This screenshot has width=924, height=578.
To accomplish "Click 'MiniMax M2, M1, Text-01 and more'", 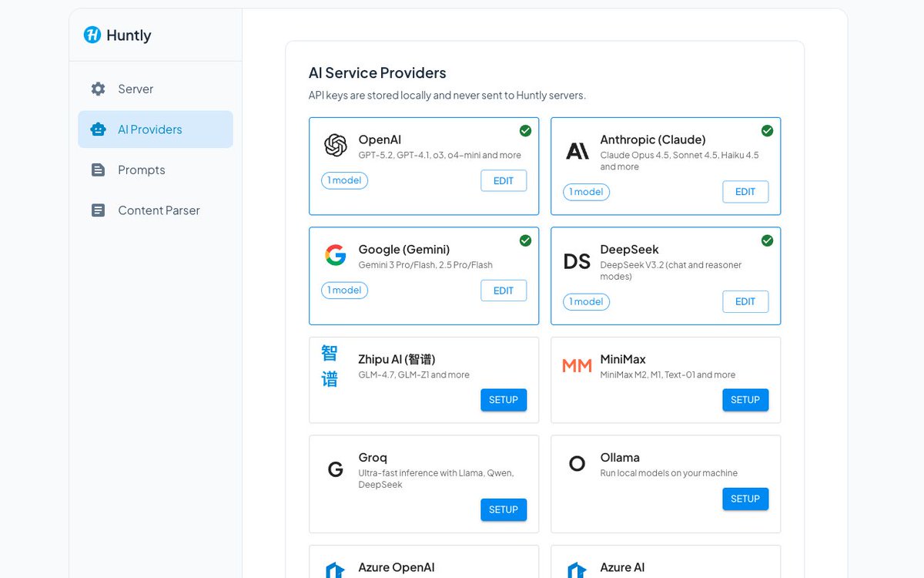I will point(668,375).
